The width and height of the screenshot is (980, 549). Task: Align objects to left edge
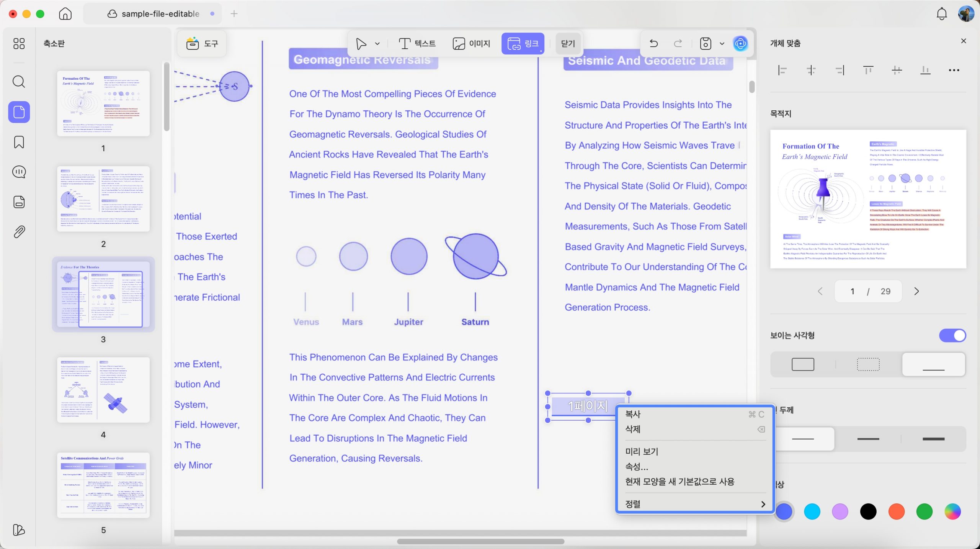782,70
